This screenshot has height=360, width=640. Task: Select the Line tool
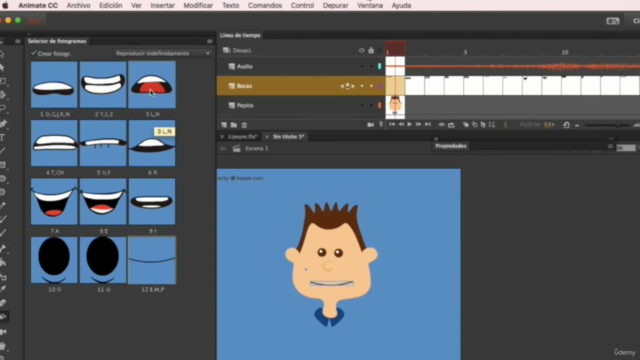[x=2, y=151]
